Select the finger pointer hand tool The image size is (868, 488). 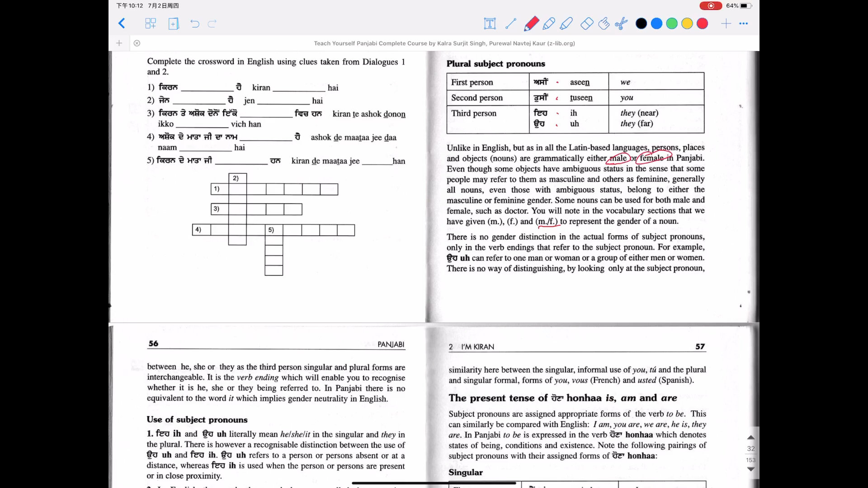604,23
